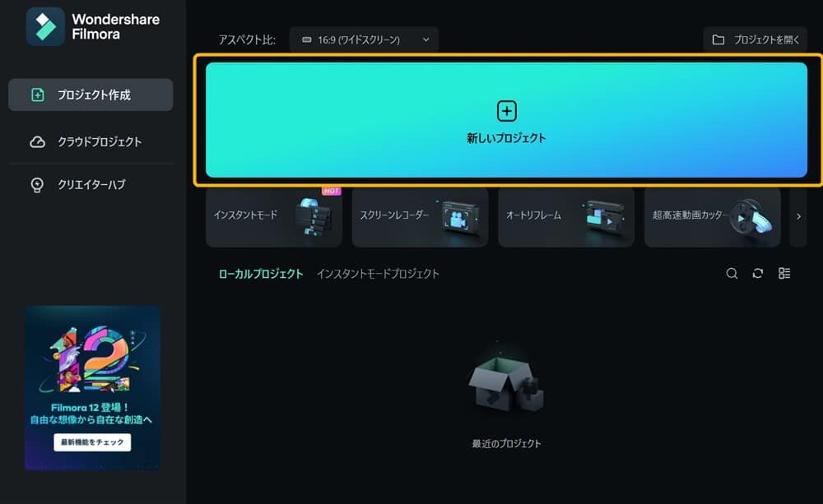
Task: Select the オートリフレーム feature card
Action: coord(566,217)
